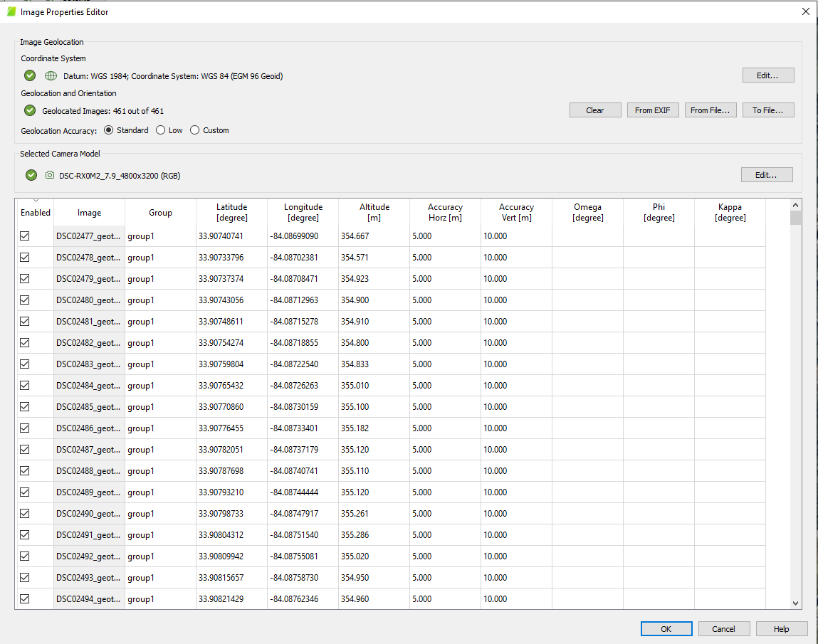818x644 pixels.
Task: Select the Latitude column header
Action: point(231,212)
